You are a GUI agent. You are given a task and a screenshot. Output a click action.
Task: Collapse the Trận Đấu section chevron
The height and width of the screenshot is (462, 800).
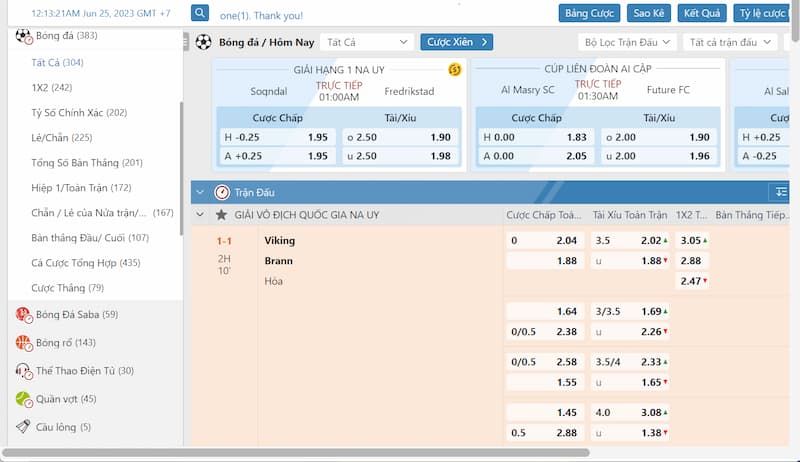200,192
